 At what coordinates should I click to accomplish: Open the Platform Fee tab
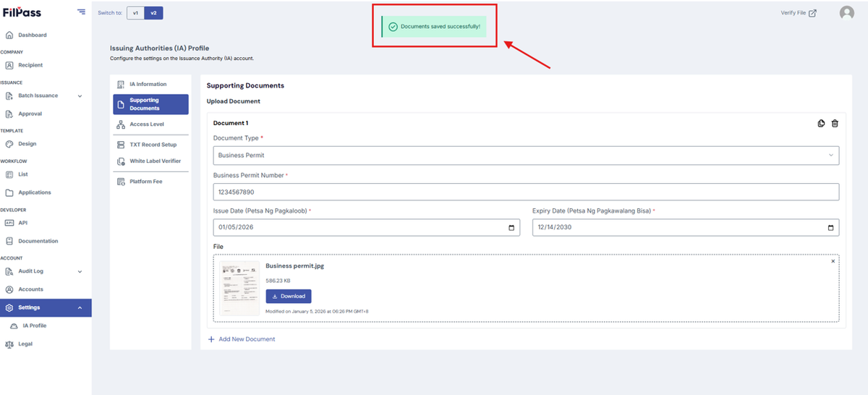(150, 182)
